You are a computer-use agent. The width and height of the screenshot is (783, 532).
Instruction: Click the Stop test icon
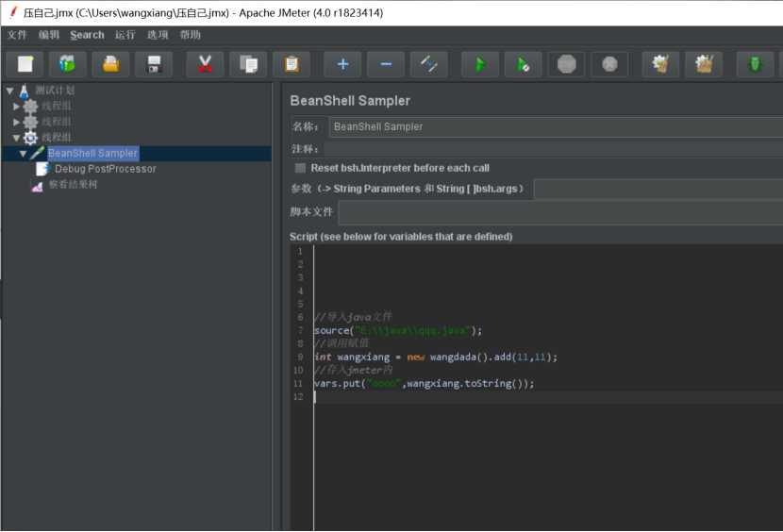566,64
